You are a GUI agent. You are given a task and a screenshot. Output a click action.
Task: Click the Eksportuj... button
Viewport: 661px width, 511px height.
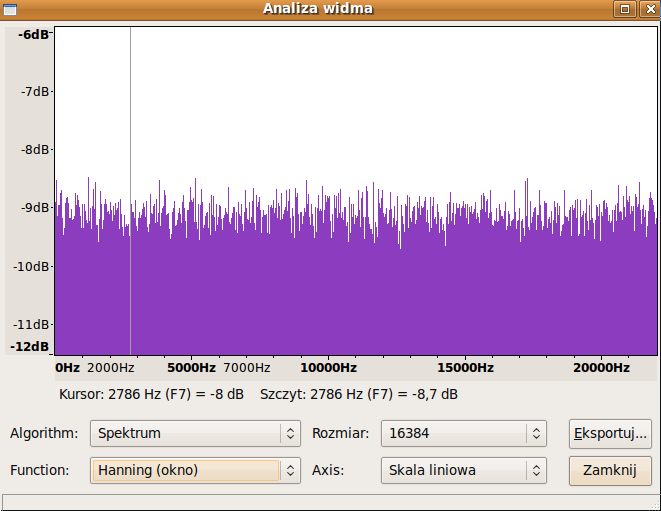610,433
